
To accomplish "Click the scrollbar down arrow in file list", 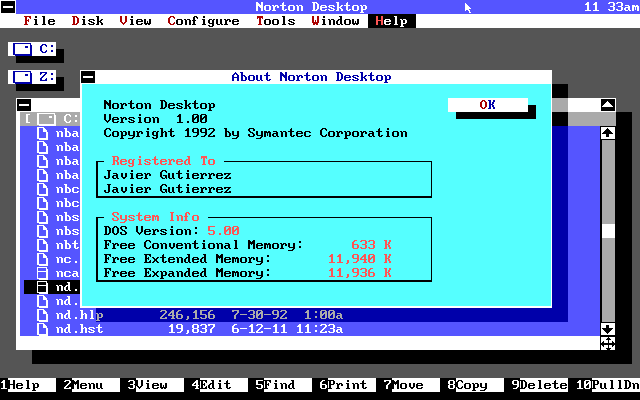I will (x=608, y=329).
